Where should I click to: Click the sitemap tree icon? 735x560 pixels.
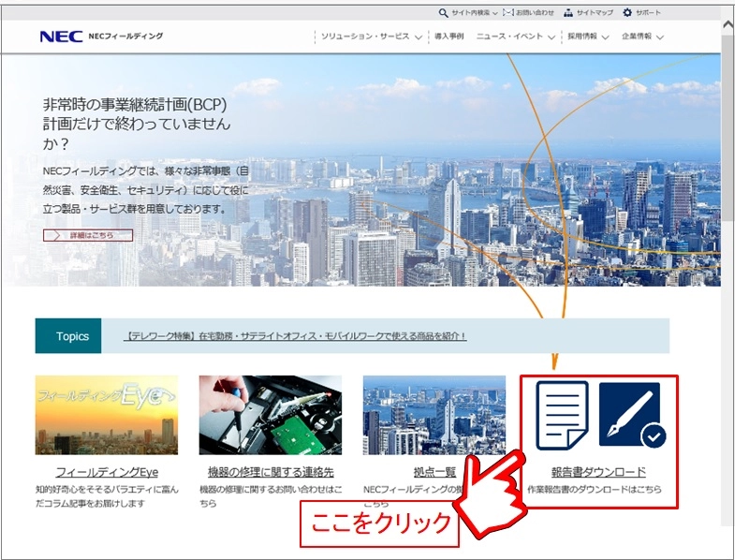pyautogui.click(x=568, y=13)
